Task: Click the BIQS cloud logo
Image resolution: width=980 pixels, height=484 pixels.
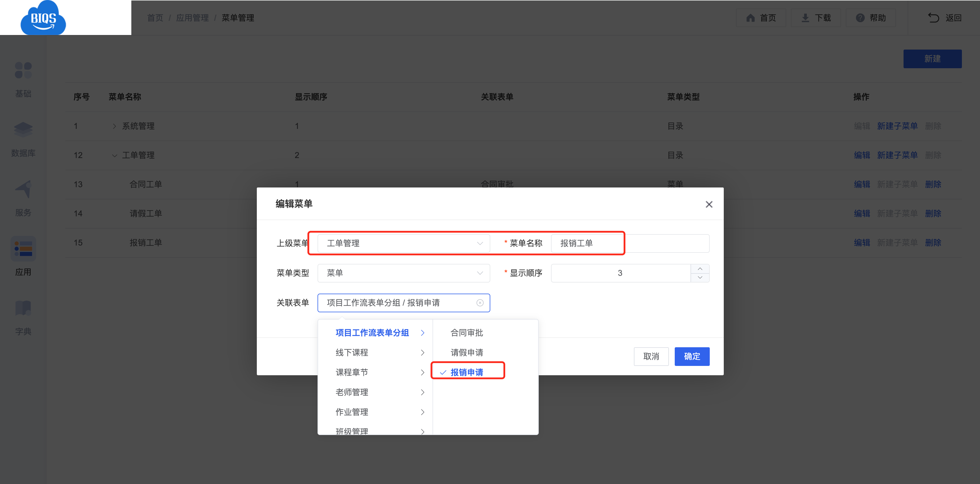Action: pos(43,17)
